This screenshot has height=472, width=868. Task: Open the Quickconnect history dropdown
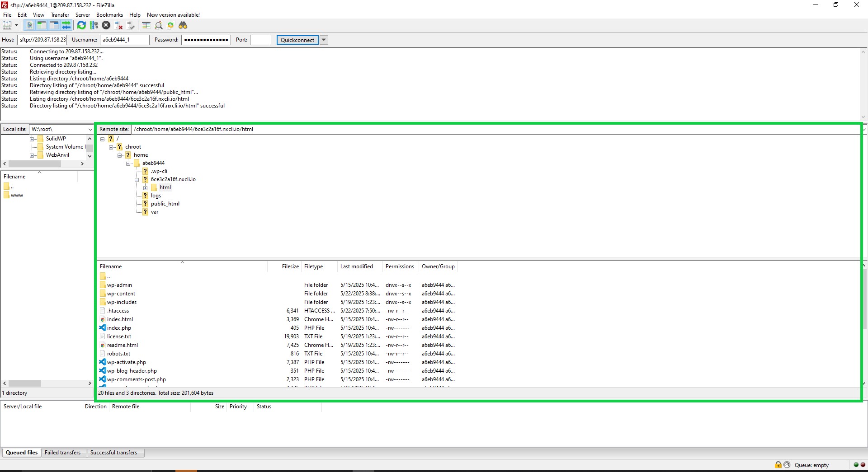click(324, 40)
